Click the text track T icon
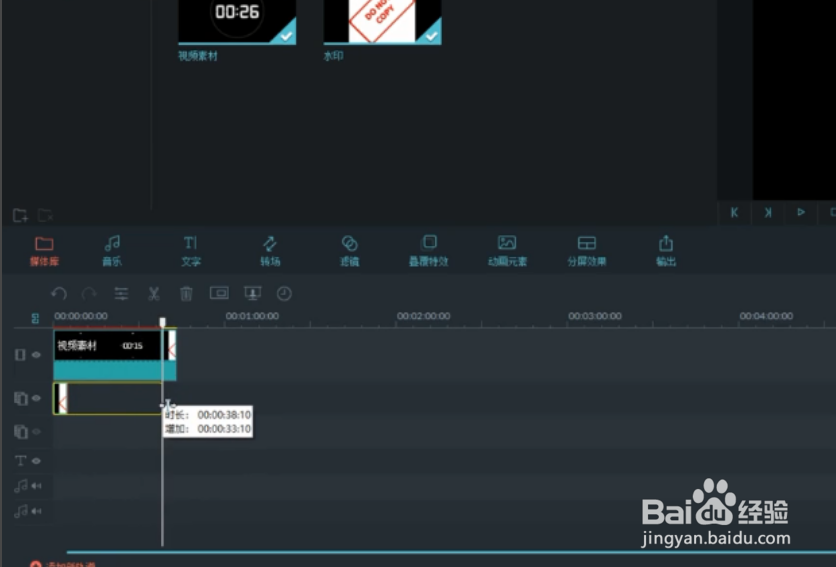The height and width of the screenshot is (567, 836). tap(20, 461)
